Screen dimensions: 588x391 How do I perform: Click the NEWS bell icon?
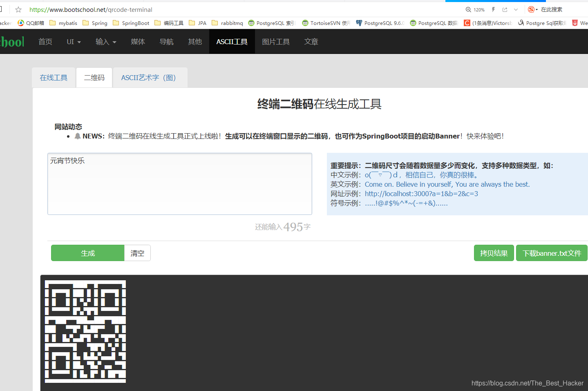pos(78,136)
